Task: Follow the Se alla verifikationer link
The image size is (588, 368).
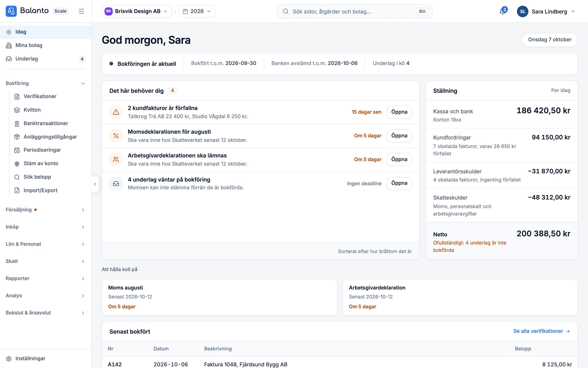Action: [x=542, y=331]
